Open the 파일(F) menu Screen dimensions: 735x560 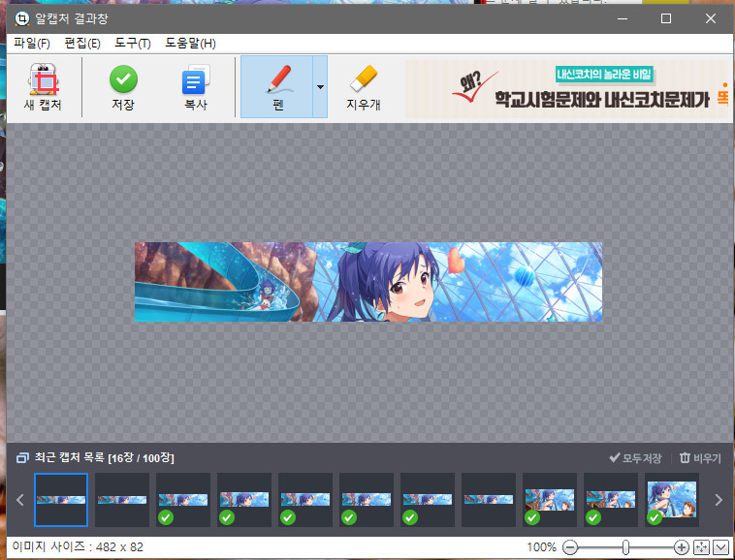pyautogui.click(x=32, y=44)
